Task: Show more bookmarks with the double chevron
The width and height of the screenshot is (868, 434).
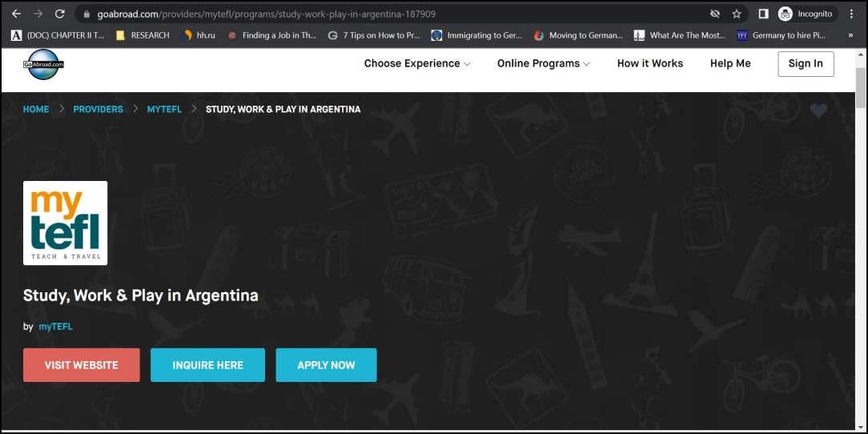Action: point(850,35)
